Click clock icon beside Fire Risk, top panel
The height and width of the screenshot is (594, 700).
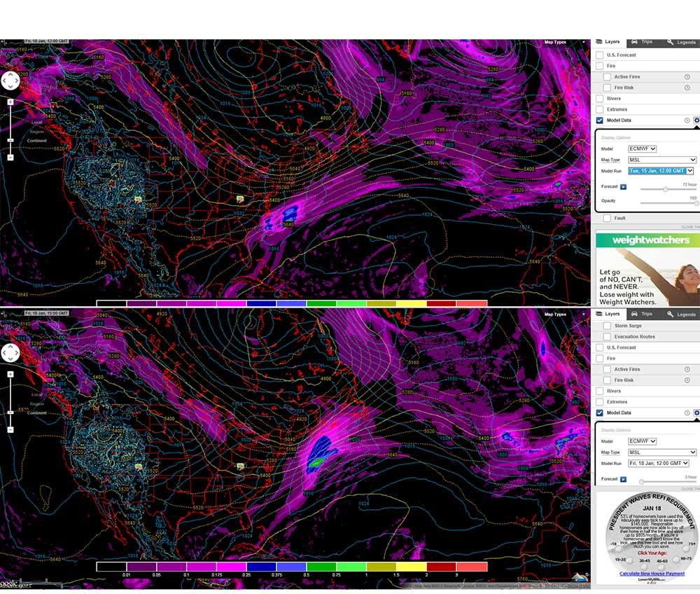(687, 88)
